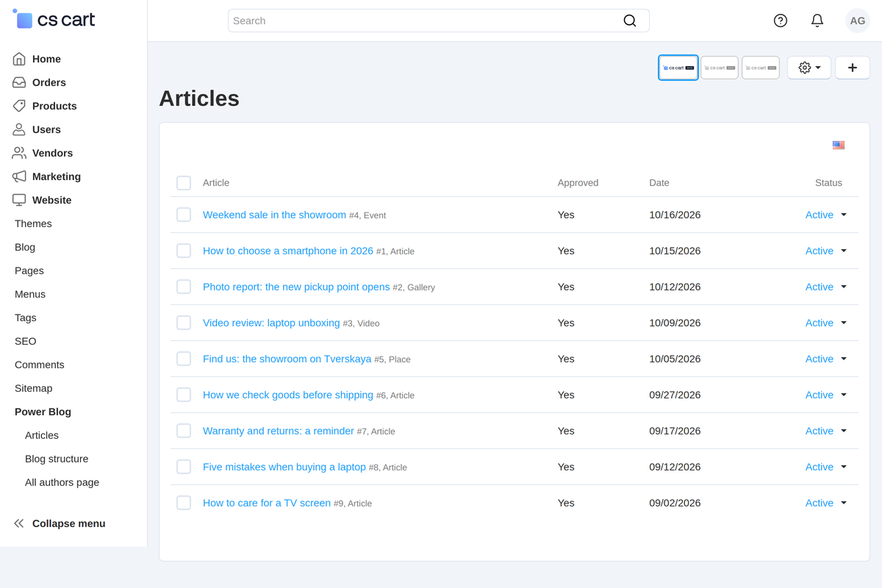This screenshot has width=882, height=588.
Task: Open Menus in the sidebar
Action: coord(30,294)
